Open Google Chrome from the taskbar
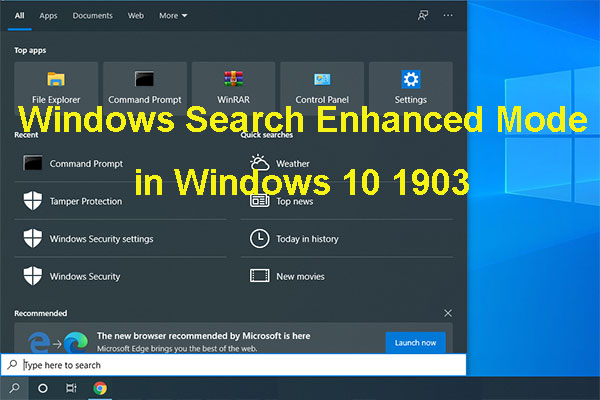This screenshot has height=400, width=600. click(100, 388)
